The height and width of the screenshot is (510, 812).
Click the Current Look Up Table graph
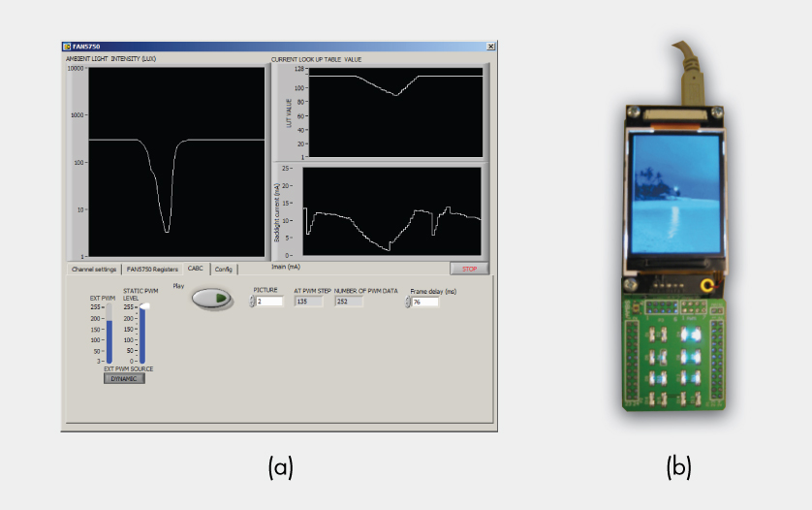(x=395, y=112)
